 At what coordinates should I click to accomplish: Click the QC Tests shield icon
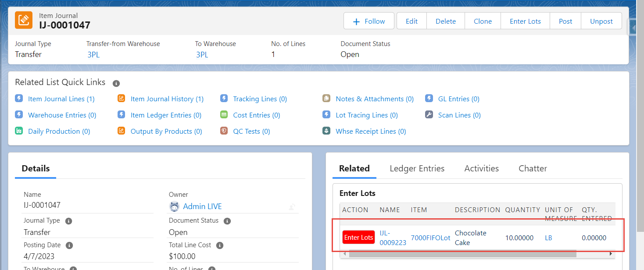[224, 131]
